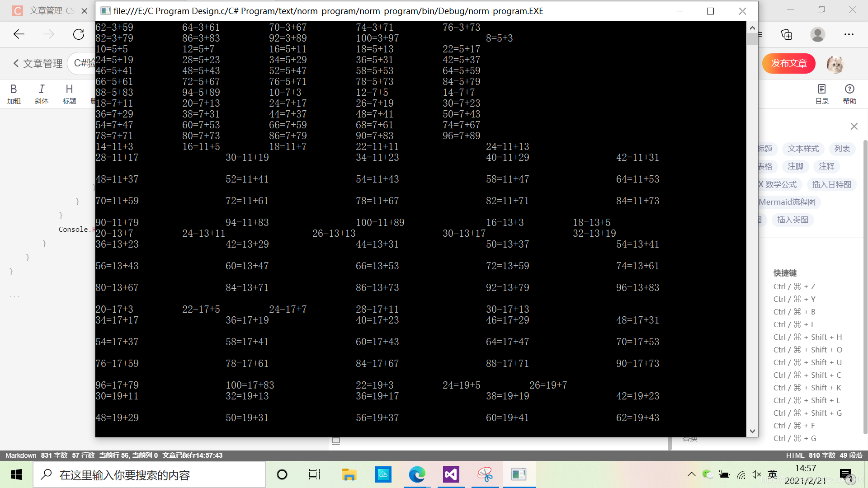The height and width of the screenshot is (488, 868).
Task: Insert a heading with 标题 button
Action: pos(69,94)
